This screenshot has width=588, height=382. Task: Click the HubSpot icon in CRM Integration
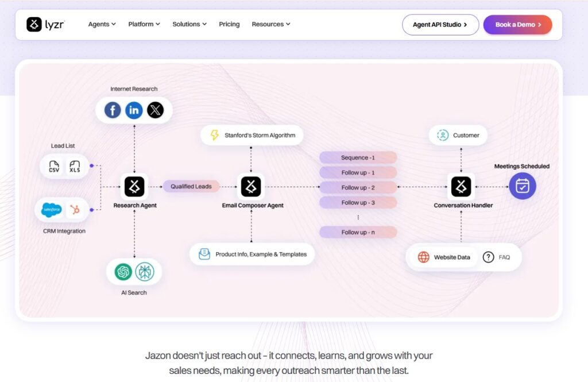pyautogui.click(x=75, y=210)
